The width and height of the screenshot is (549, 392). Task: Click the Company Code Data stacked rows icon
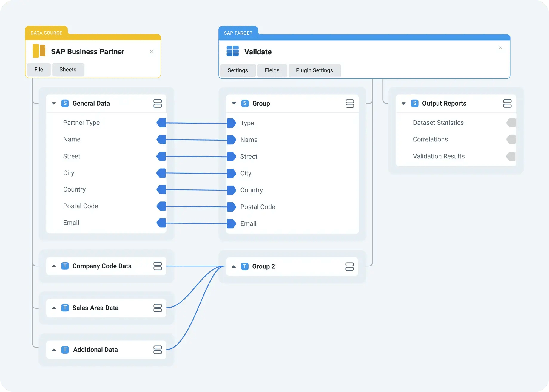(158, 266)
